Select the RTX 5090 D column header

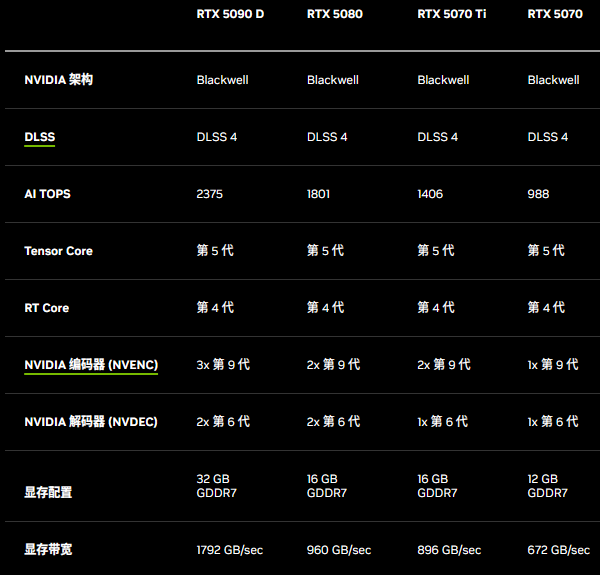230,14
